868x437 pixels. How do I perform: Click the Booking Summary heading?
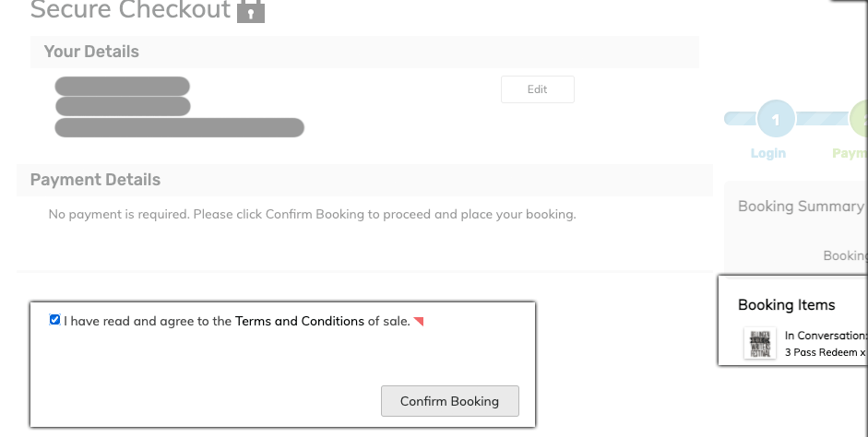click(x=801, y=207)
